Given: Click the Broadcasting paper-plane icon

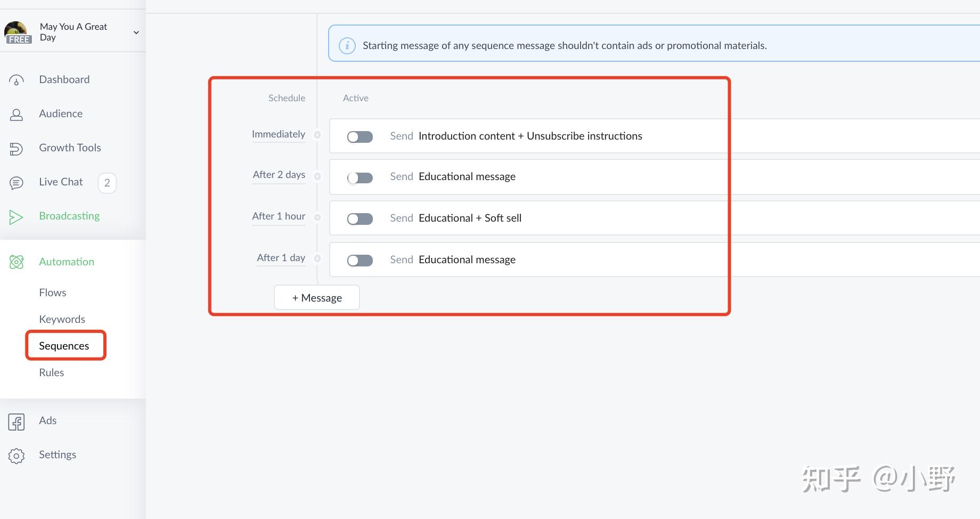Looking at the screenshot, I should 17,217.
